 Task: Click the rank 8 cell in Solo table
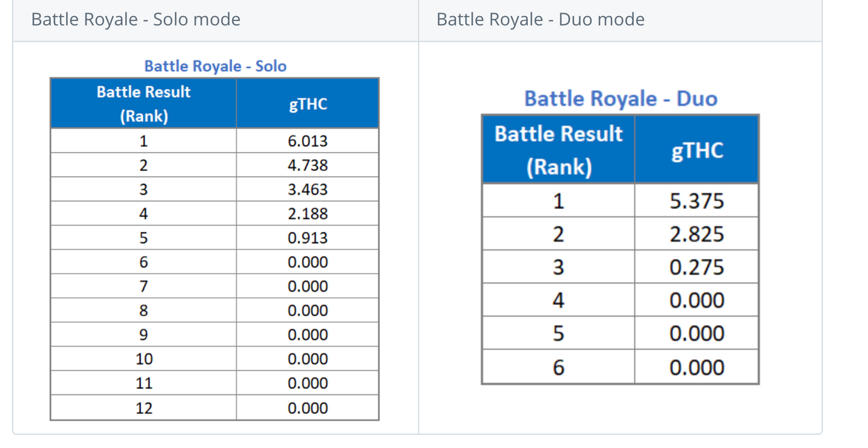143,310
